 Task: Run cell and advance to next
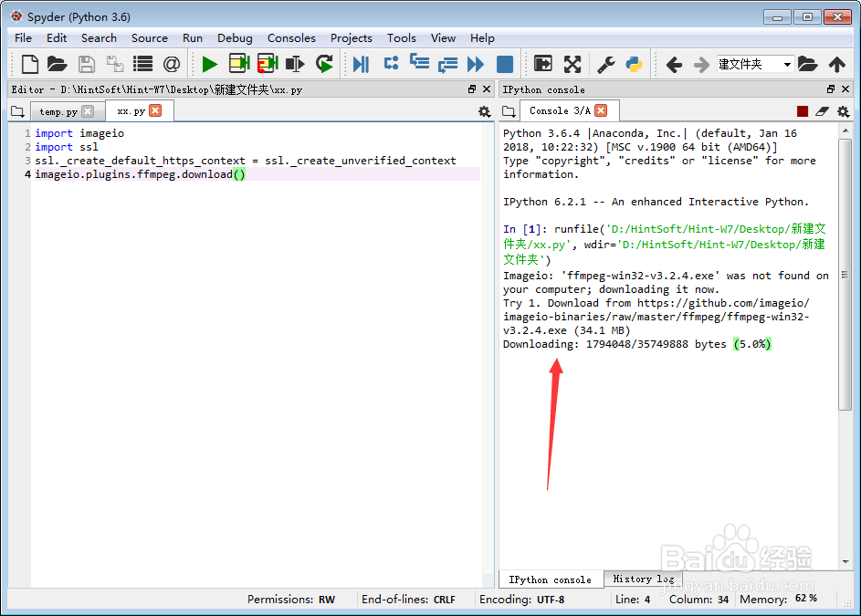[268, 64]
